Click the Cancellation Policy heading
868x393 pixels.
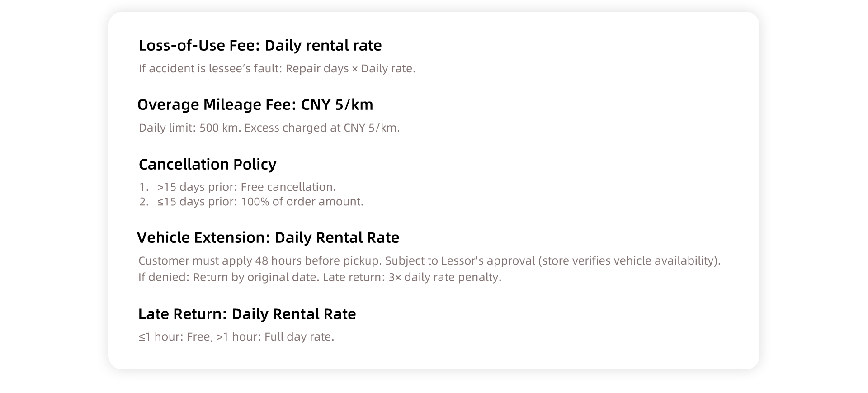coord(208,164)
